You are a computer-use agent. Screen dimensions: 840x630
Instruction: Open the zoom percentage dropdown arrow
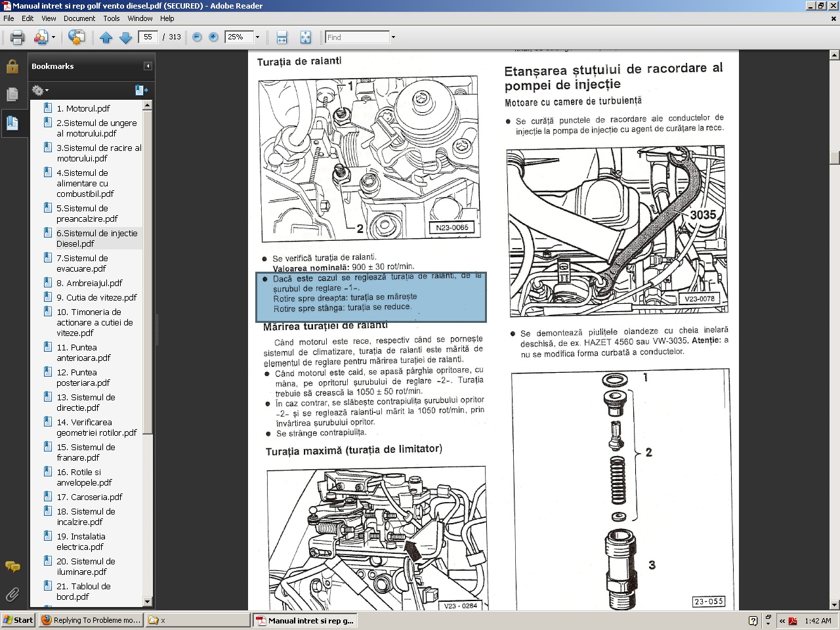(x=257, y=37)
